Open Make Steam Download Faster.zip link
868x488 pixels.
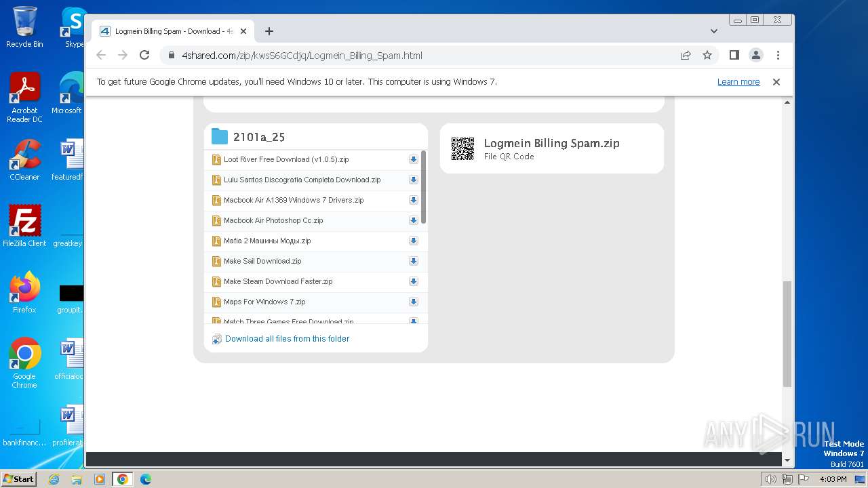coord(278,281)
